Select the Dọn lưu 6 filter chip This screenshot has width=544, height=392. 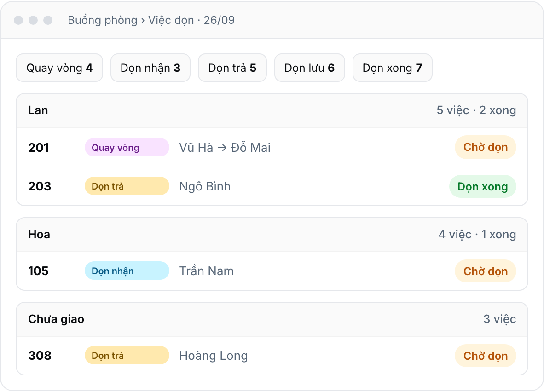point(309,68)
